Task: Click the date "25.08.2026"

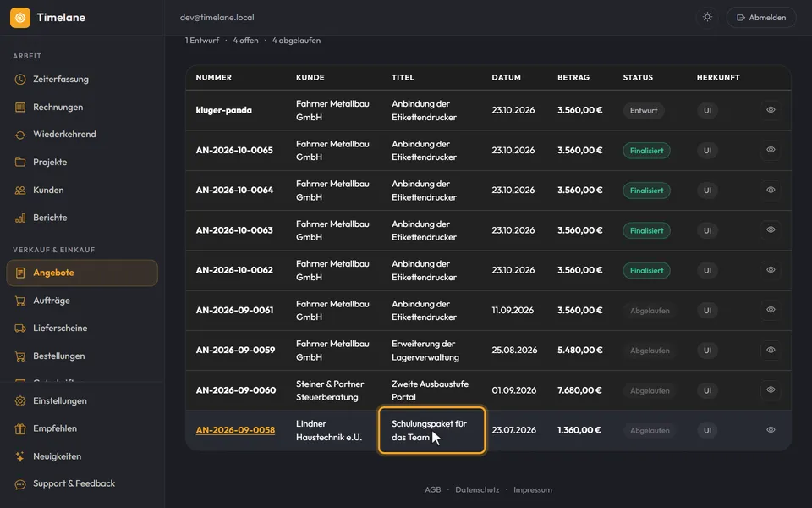Action: coord(514,350)
